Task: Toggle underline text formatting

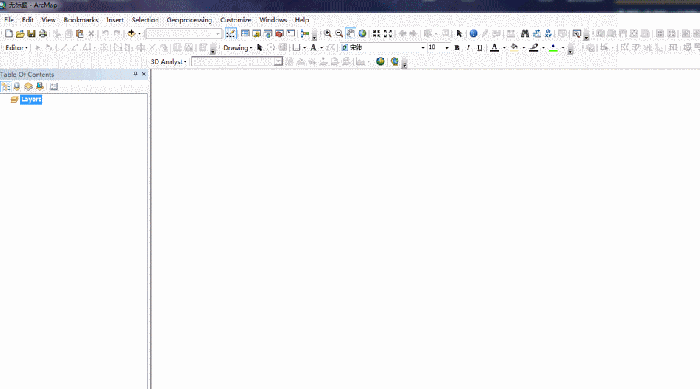Action: tap(479, 48)
